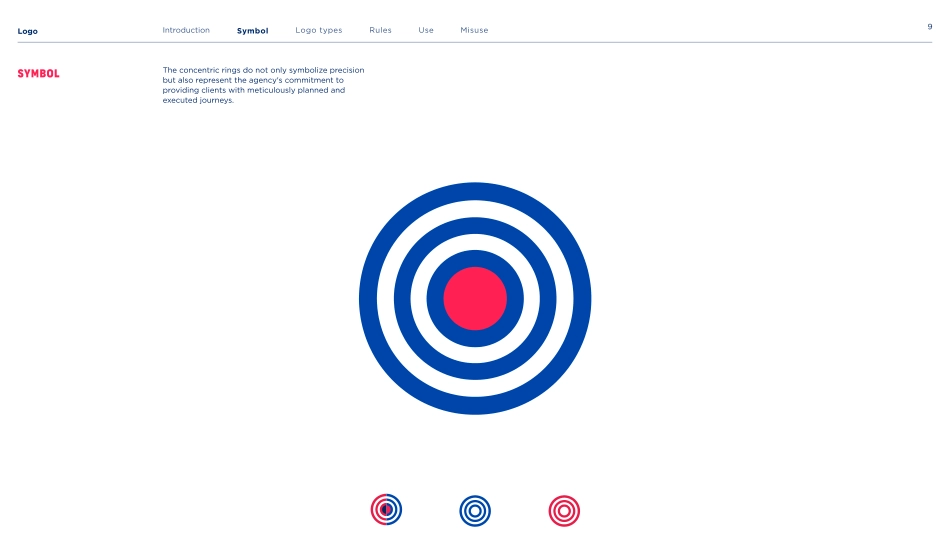Navigate to the Misuse tab
The height and width of the screenshot is (555, 950).
tap(474, 31)
